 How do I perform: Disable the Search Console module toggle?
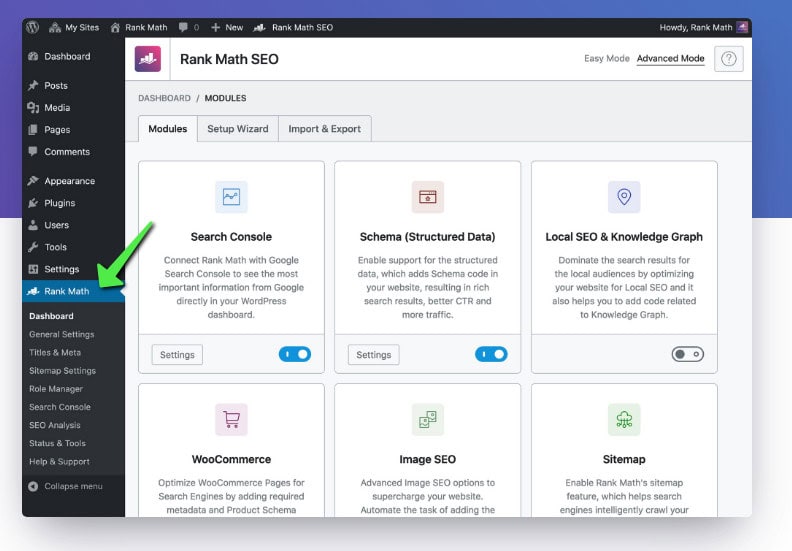295,354
